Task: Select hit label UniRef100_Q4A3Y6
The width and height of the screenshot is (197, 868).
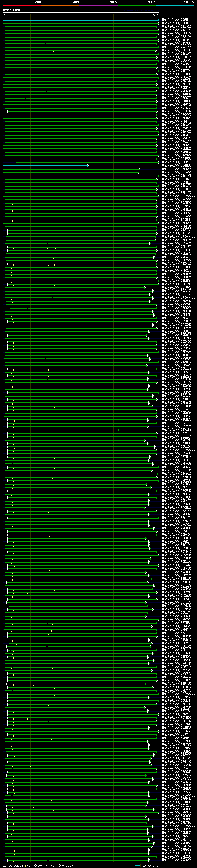Action: (x=177, y=40)
